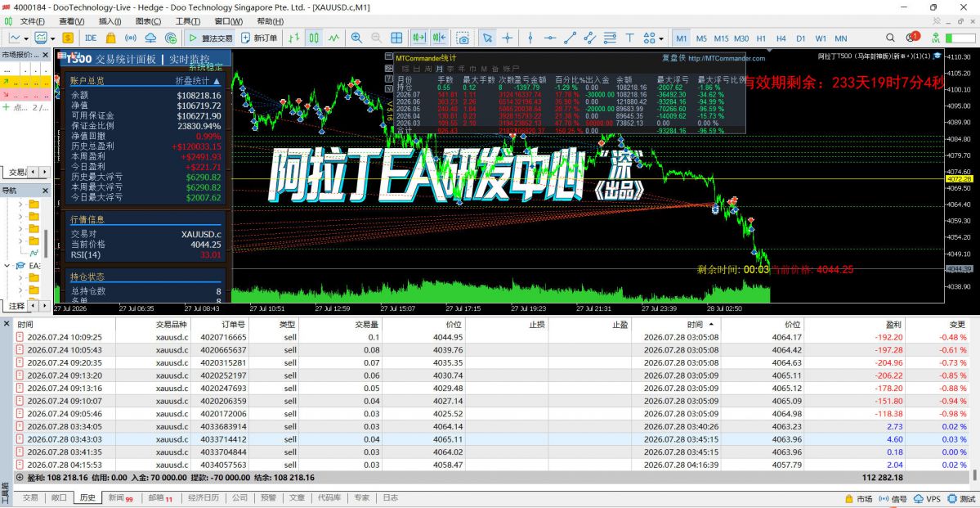Pick the trendline drawing tool
The height and width of the screenshot is (508, 980).
click(570, 38)
